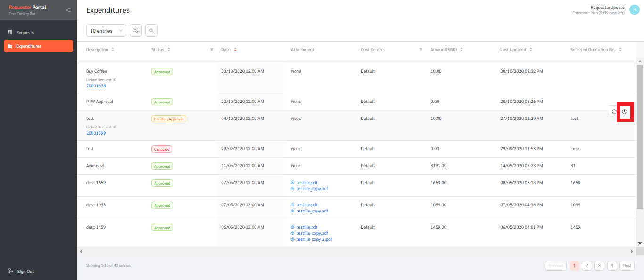This screenshot has height=280, width=644.
Task: Open testfile_copy.pdf in desc 1033 row
Action: tap(312, 211)
